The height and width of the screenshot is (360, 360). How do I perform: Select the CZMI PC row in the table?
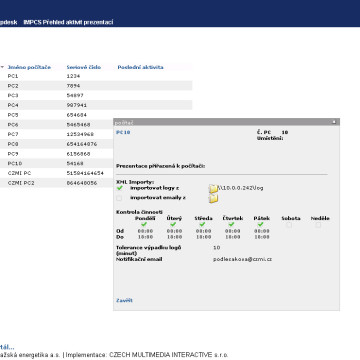(x=57, y=173)
